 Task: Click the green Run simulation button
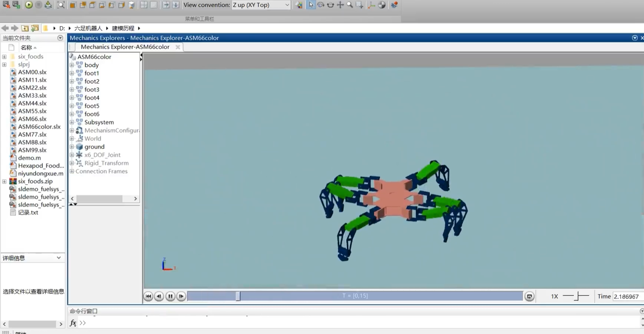click(29, 5)
